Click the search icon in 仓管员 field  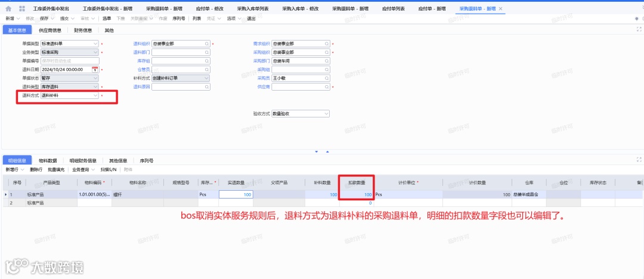point(206,69)
